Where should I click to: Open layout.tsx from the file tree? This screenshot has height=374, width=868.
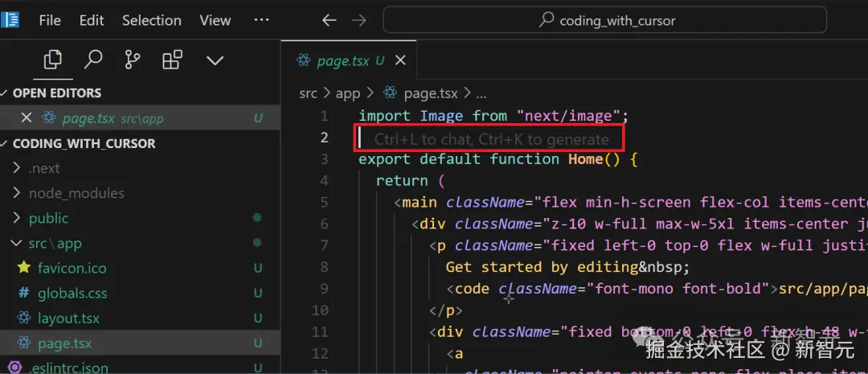pyautogui.click(x=68, y=318)
